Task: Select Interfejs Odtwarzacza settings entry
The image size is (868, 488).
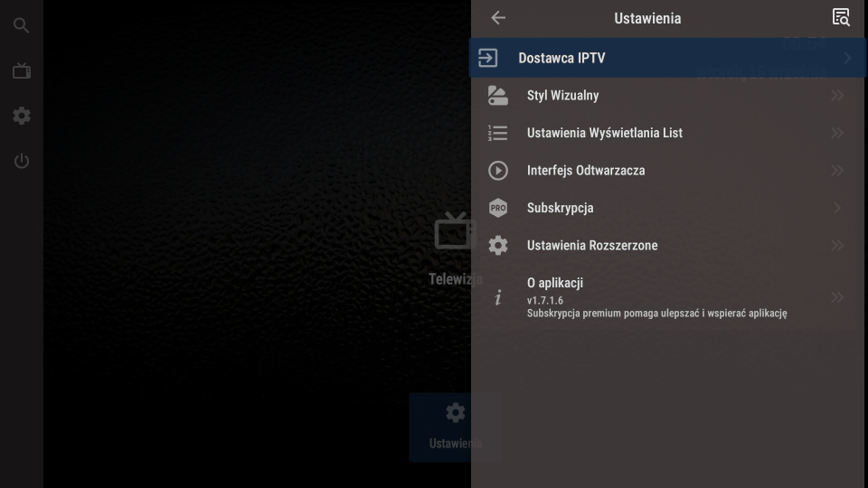Action: [x=586, y=171]
